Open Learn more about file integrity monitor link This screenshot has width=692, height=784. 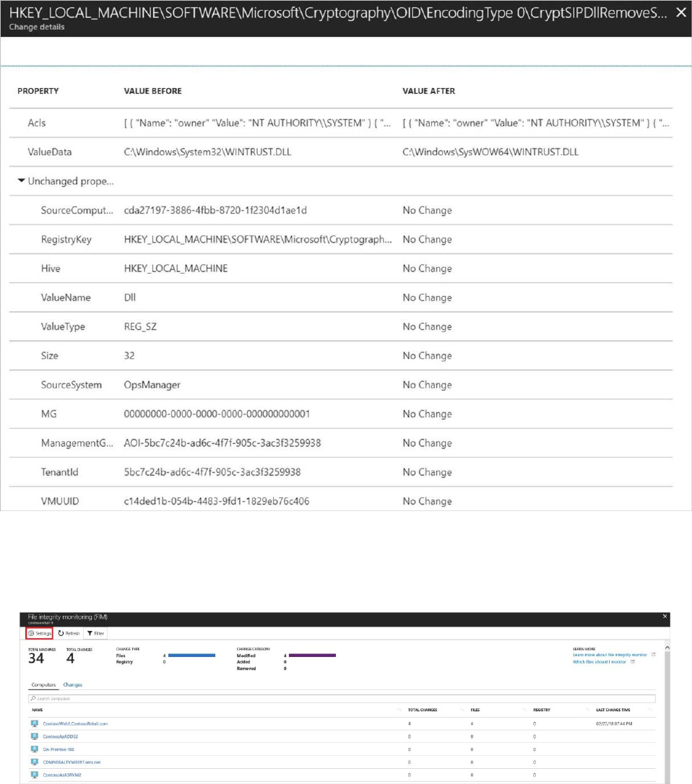(610, 655)
